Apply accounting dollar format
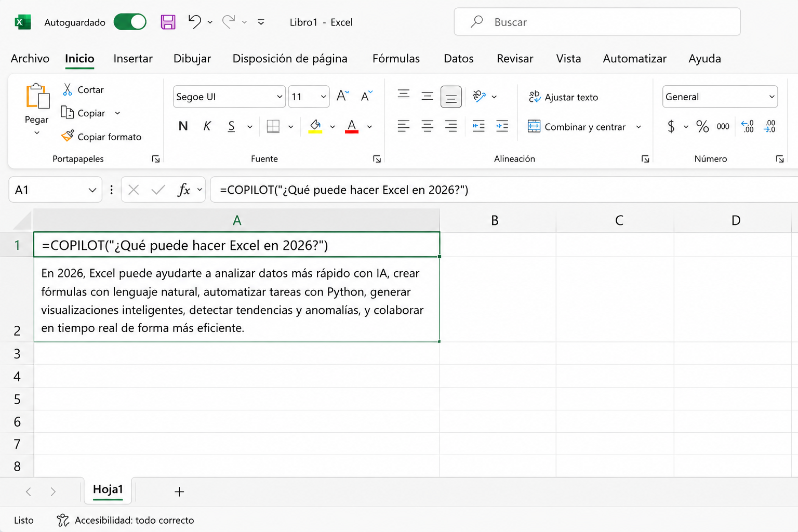The width and height of the screenshot is (798, 532). [671, 126]
